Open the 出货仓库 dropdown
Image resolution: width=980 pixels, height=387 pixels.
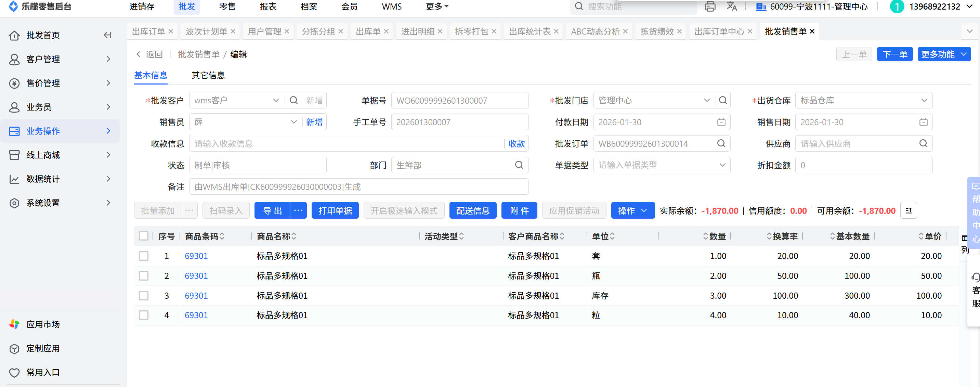click(863, 101)
